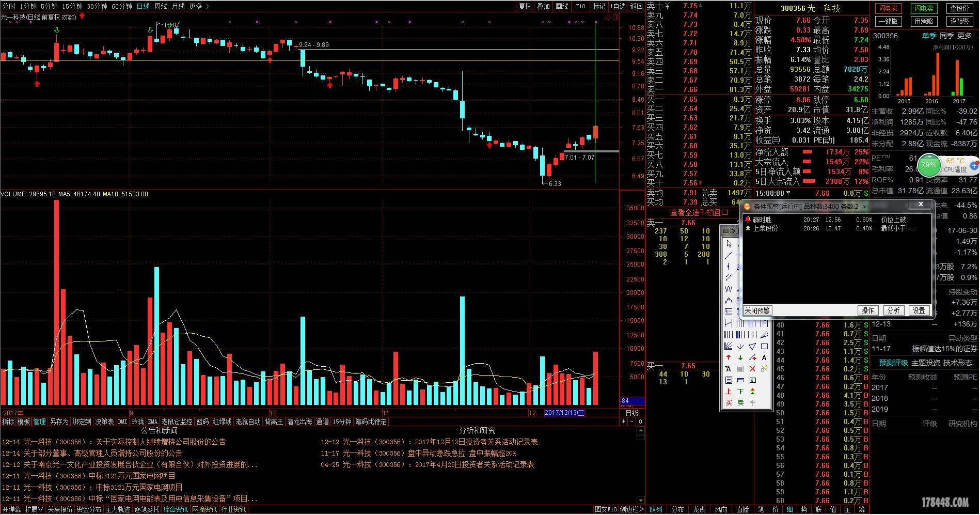The height and width of the screenshot is (515, 980).
Task: Select the +A add text tool
Action: 729,369
